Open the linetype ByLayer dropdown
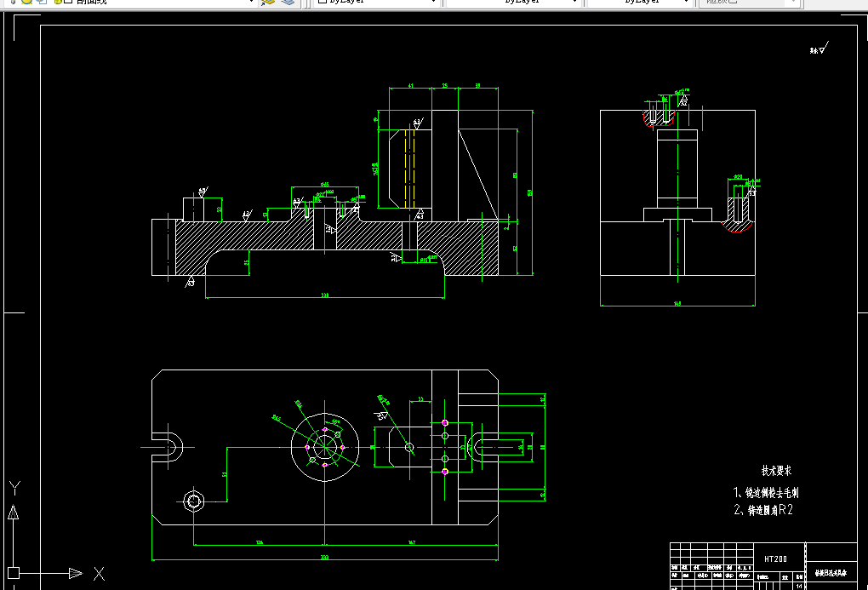 pyautogui.click(x=513, y=2)
